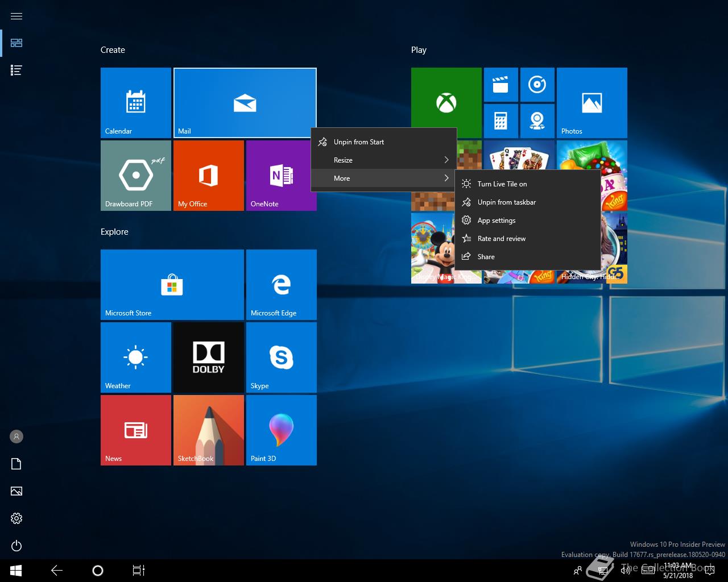728x582 pixels.
Task: Open the Weather tile
Action: tap(136, 357)
